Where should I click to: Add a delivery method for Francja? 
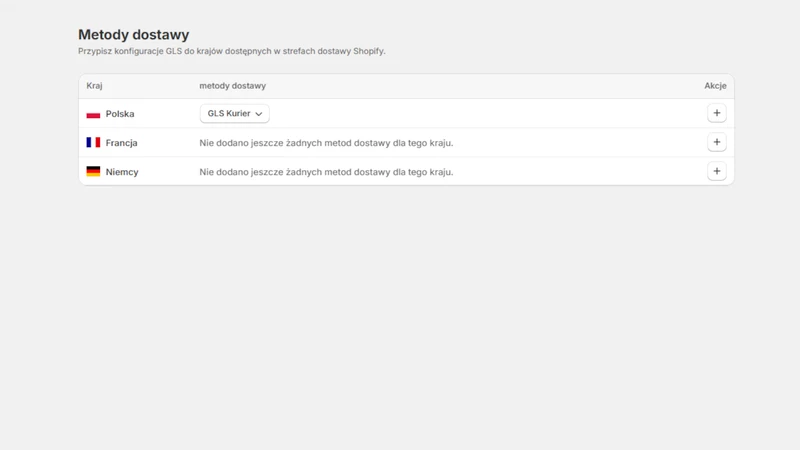click(x=716, y=142)
